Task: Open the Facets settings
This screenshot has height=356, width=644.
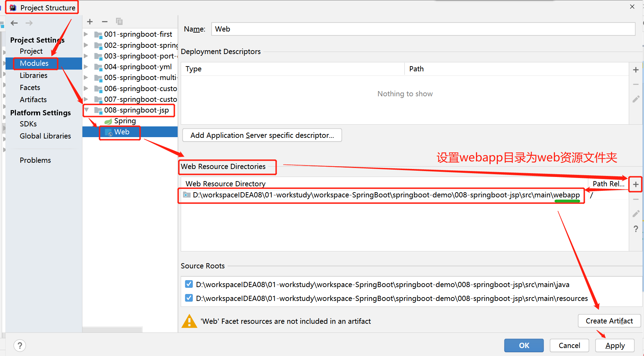Action: click(30, 88)
